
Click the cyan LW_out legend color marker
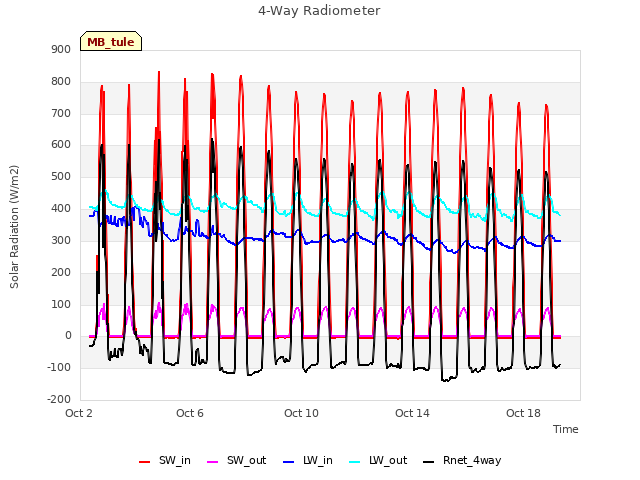(355, 462)
